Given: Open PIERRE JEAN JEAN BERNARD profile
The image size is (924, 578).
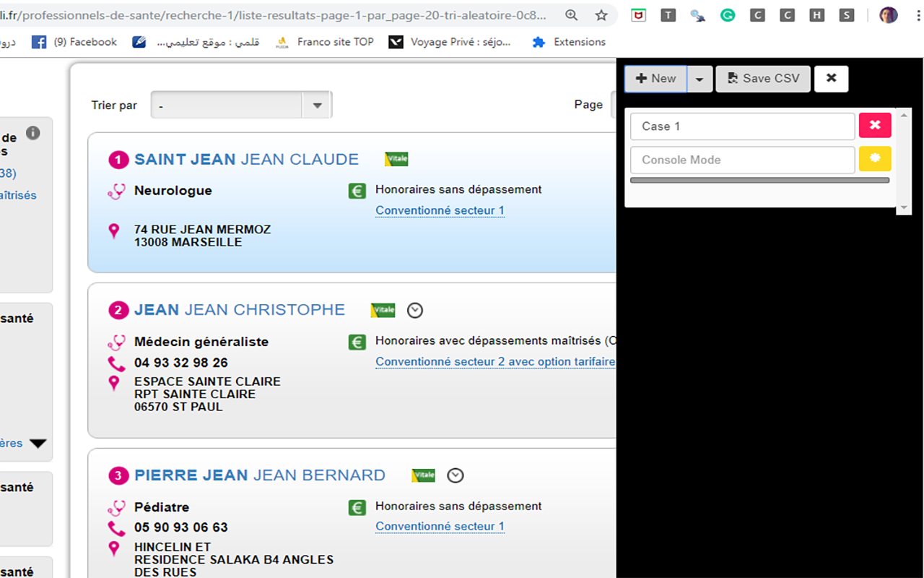Looking at the screenshot, I should 260,475.
